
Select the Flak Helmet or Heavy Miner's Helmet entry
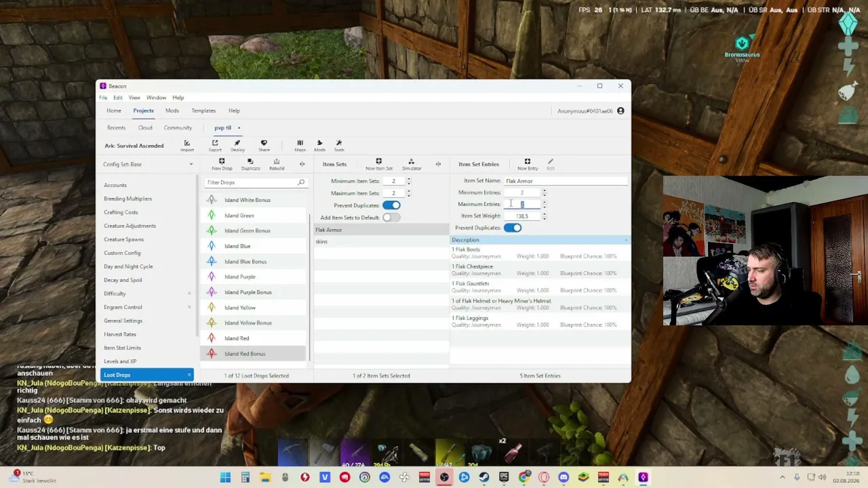coord(540,304)
